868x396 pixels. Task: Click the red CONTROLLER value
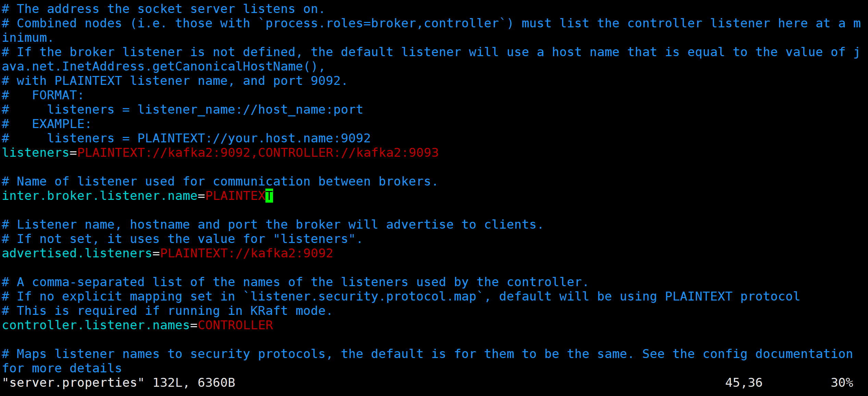(235, 325)
